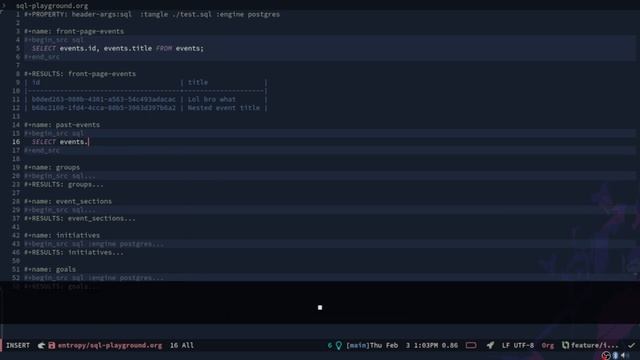
Task: Click the '#+end_src' line below post-events query
Action: tap(42, 150)
